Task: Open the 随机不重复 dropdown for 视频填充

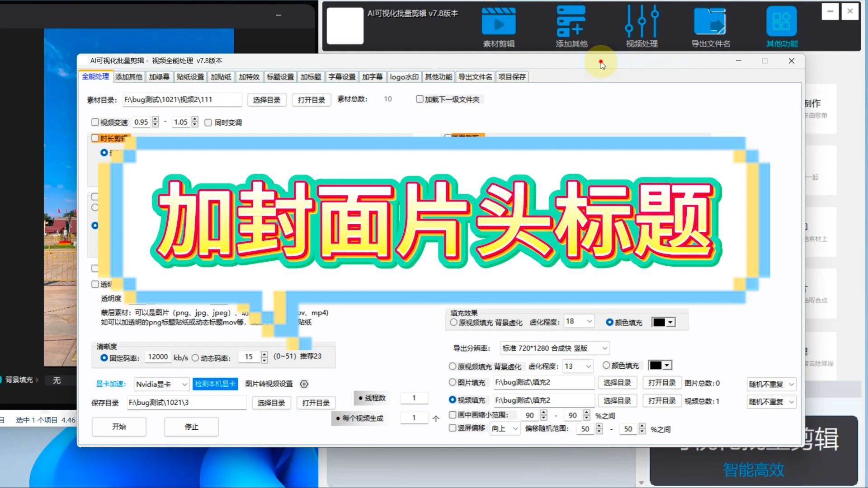Action: pyautogui.click(x=771, y=402)
